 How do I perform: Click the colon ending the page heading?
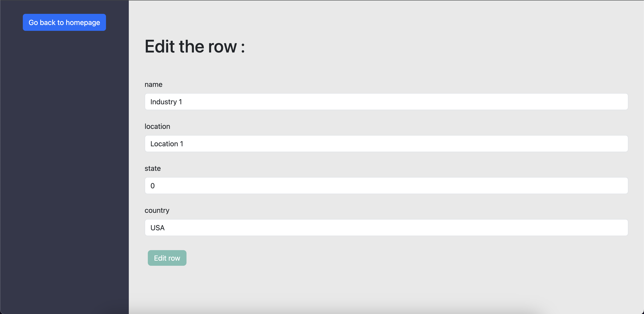pyautogui.click(x=243, y=47)
